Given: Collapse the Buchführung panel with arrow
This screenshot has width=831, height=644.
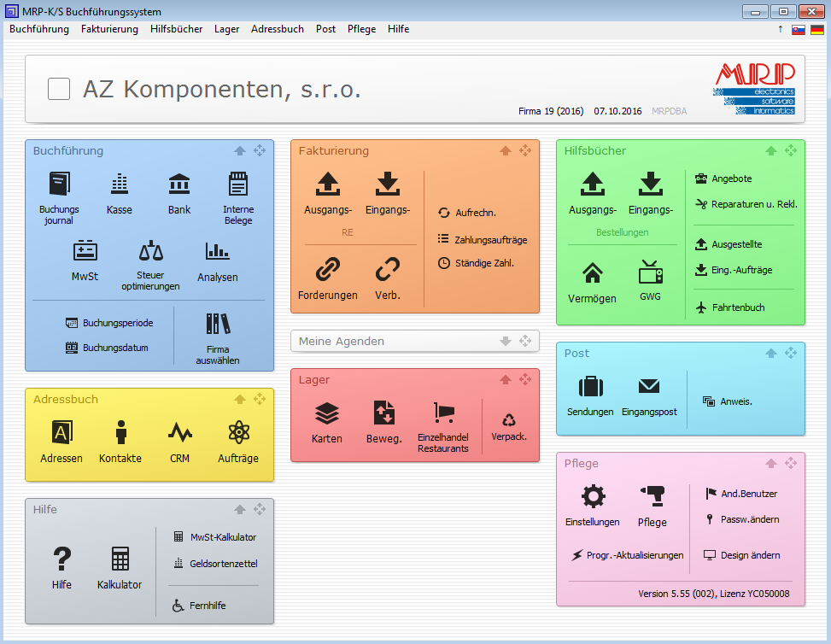Looking at the screenshot, I should (x=240, y=151).
